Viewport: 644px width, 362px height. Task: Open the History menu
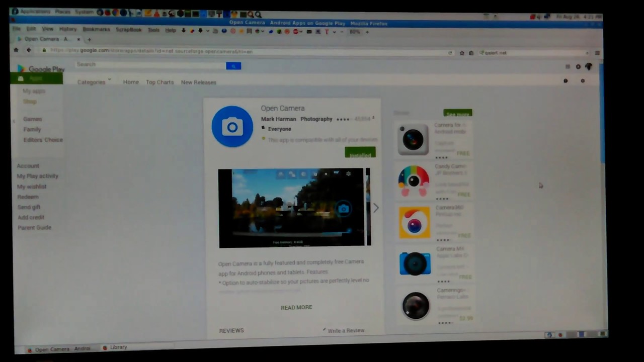tap(68, 29)
